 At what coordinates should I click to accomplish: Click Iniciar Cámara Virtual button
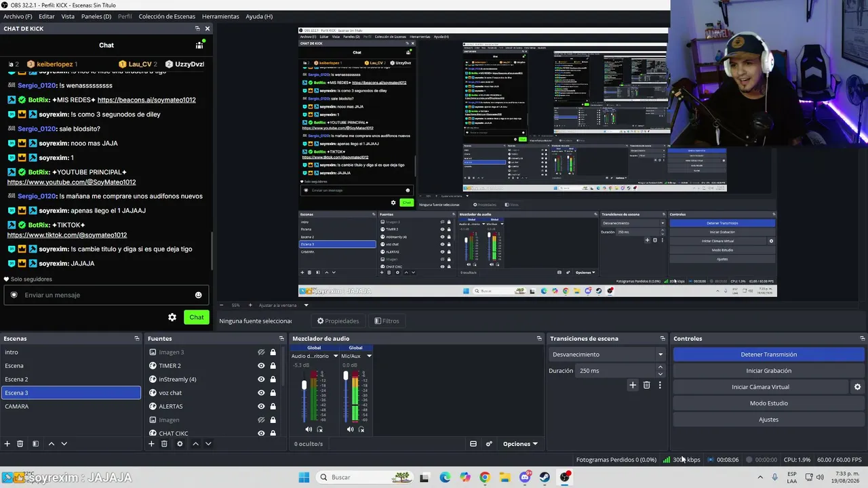point(760,387)
